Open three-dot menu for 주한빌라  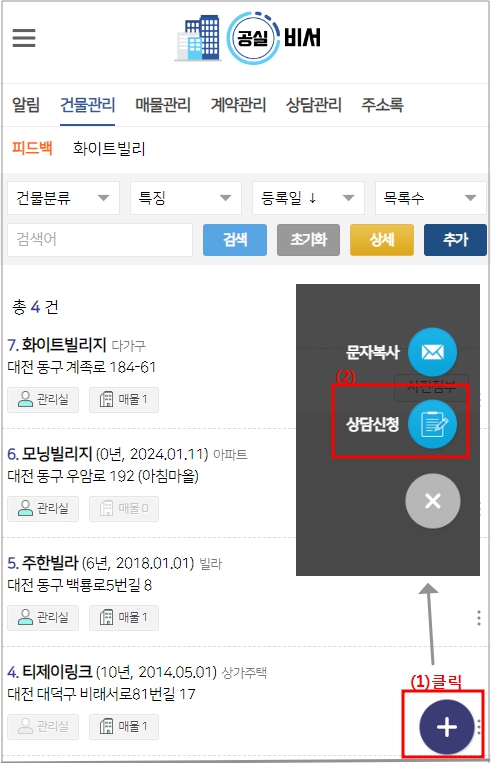coord(479,618)
